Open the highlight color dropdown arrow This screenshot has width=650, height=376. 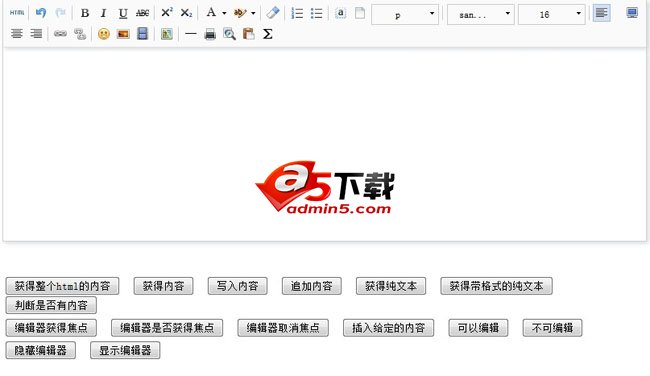click(x=253, y=13)
